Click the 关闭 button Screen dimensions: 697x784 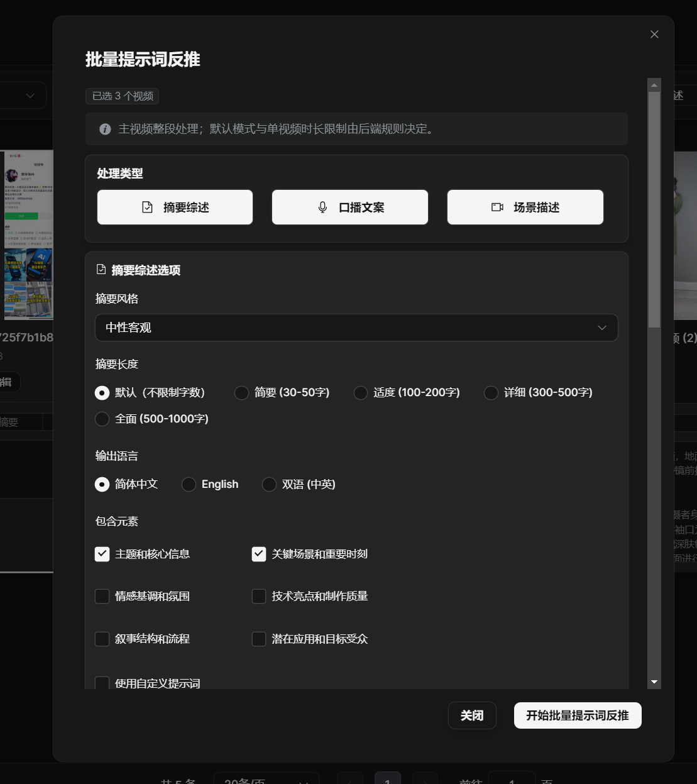pos(472,715)
